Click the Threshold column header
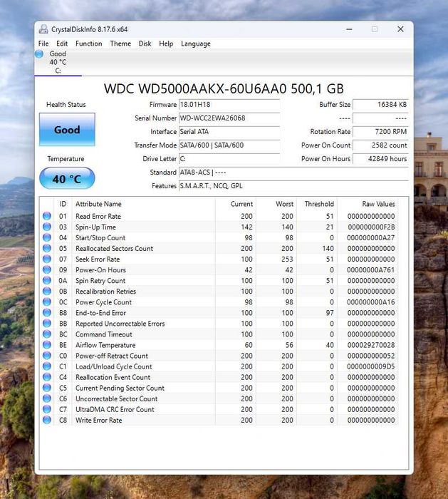448x499 pixels. click(x=319, y=204)
